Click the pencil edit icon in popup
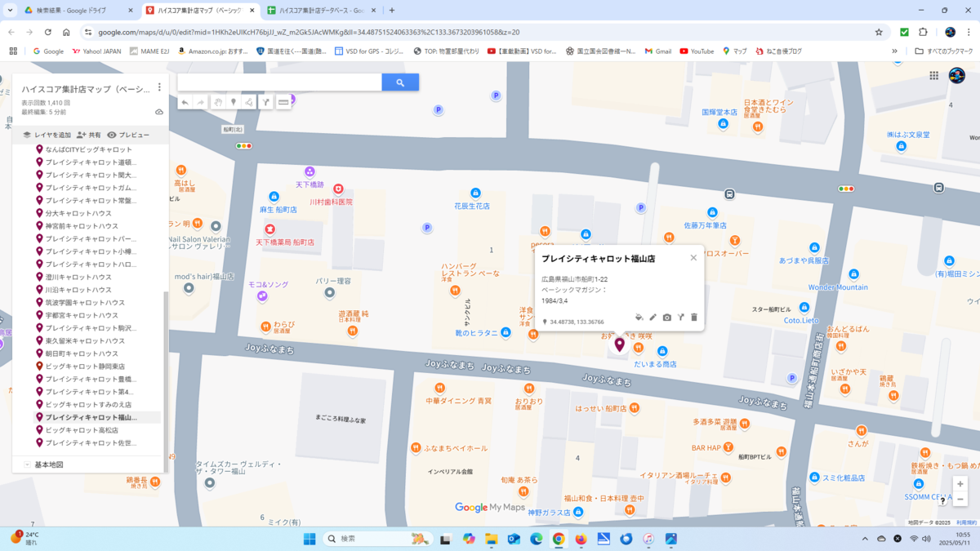 (x=653, y=318)
